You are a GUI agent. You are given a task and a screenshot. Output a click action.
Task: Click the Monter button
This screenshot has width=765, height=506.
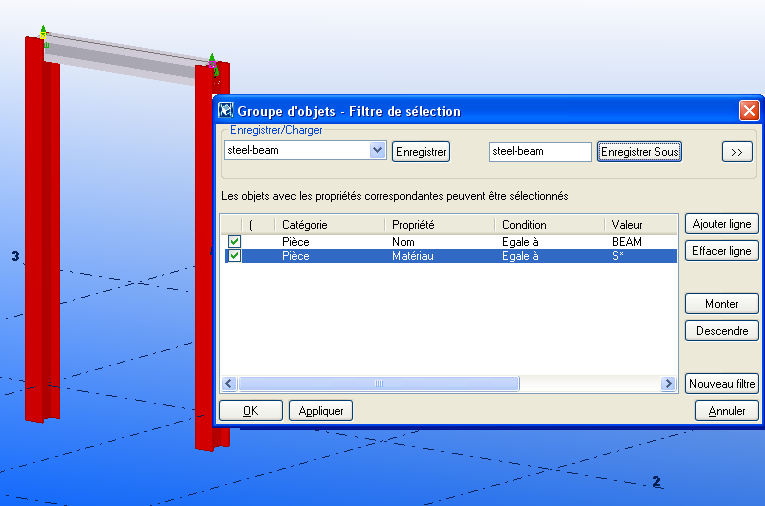pos(722,304)
